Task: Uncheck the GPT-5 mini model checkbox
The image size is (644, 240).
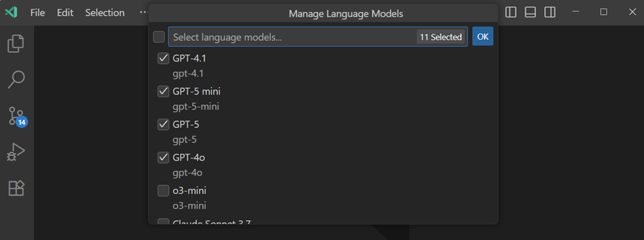Action: 163,91
